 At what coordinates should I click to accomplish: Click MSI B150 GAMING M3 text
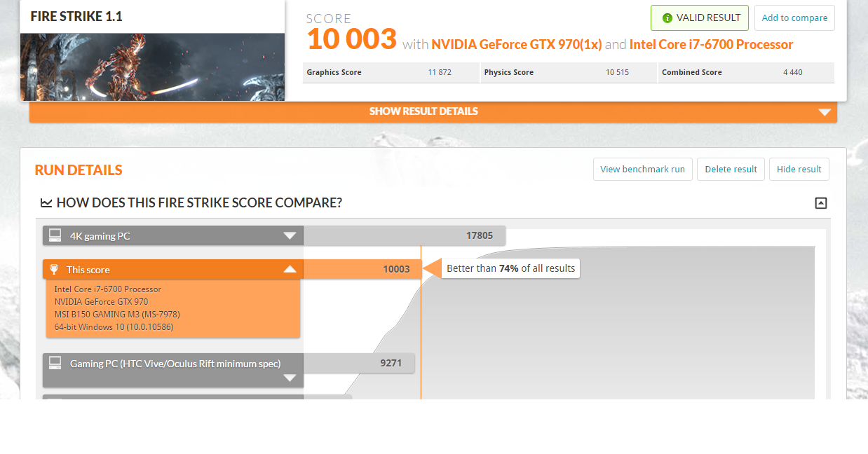(117, 314)
